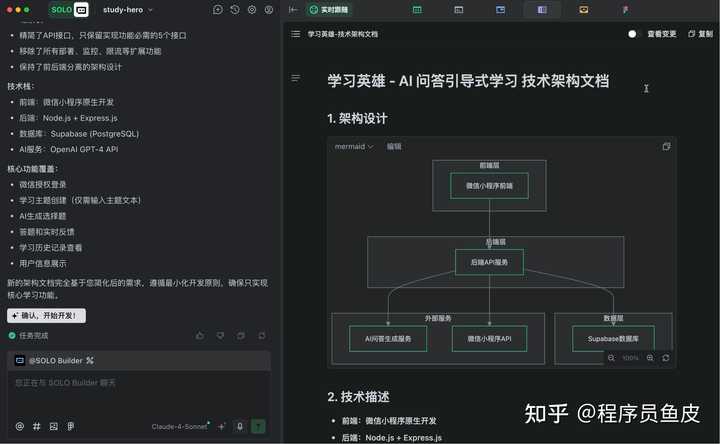Viewport: 720px width, 444px height.
Task: Toggle the SOLO mode switch
Action: pyautogui.click(x=68, y=10)
